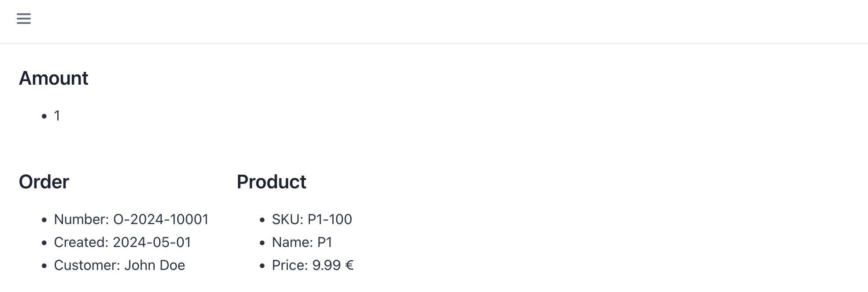Click the "Customer:" label in Order

(87, 266)
